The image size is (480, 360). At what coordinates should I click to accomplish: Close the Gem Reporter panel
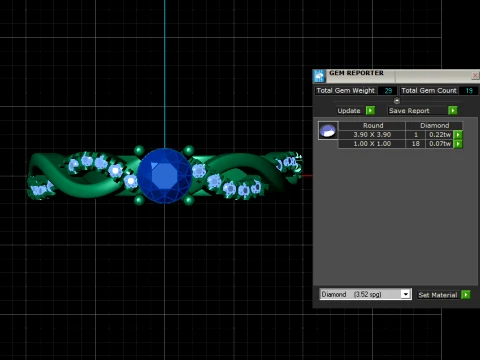(x=475, y=76)
